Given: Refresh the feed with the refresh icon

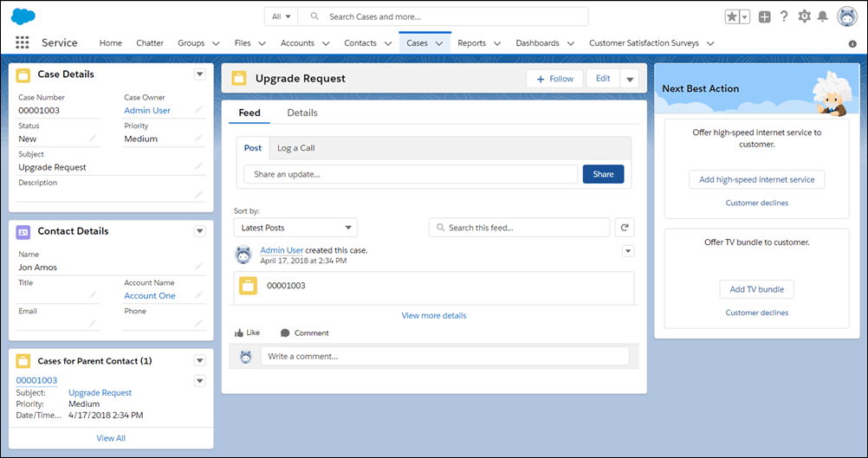Looking at the screenshot, I should tap(625, 228).
